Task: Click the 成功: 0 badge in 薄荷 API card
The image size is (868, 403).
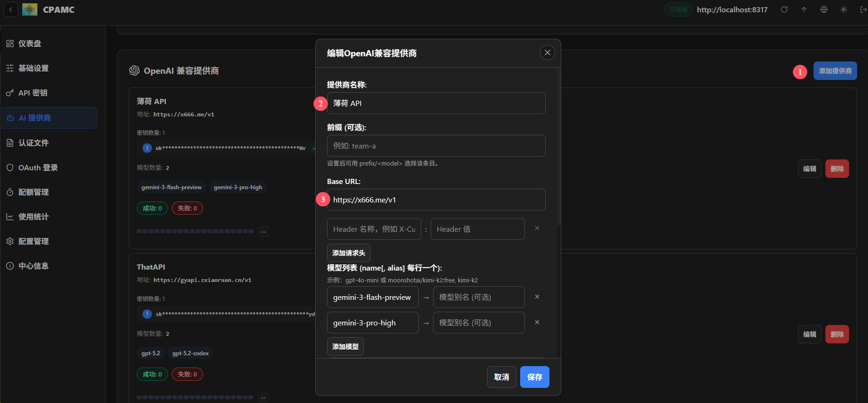Action: click(x=152, y=208)
